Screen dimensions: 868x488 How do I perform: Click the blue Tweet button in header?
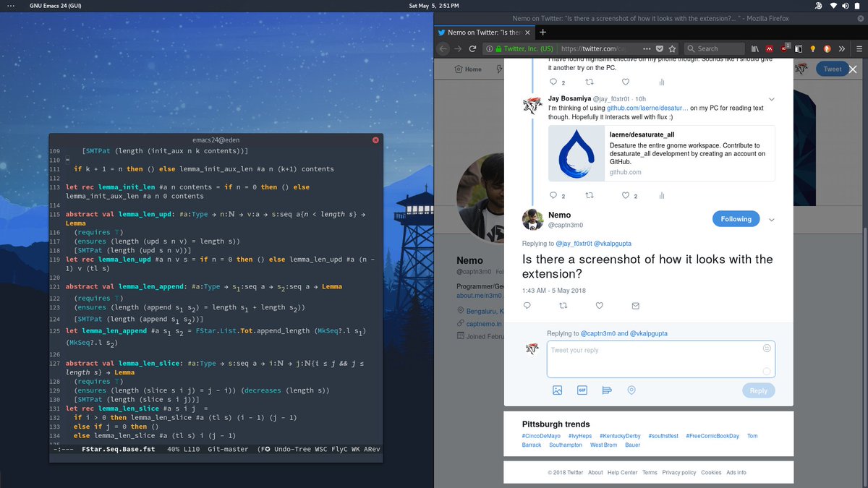point(833,69)
